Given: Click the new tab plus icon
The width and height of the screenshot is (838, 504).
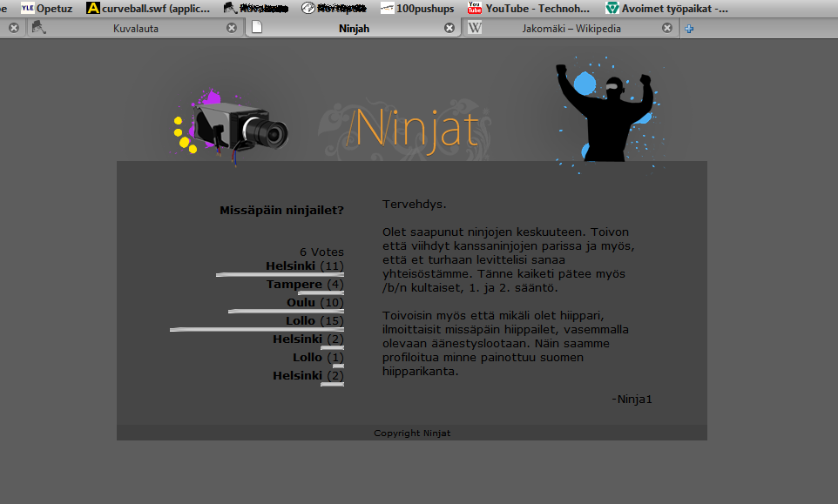Looking at the screenshot, I should (x=689, y=28).
